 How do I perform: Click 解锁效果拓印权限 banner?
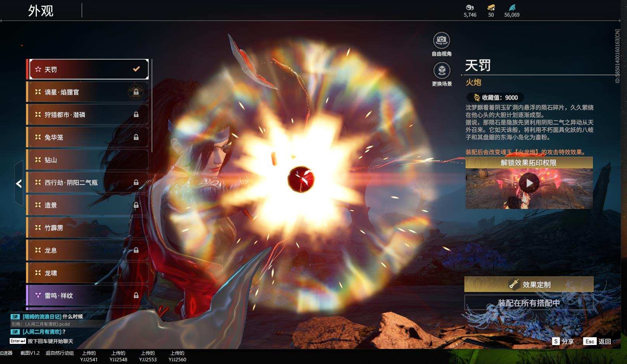pyautogui.click(x=529, y=163)
